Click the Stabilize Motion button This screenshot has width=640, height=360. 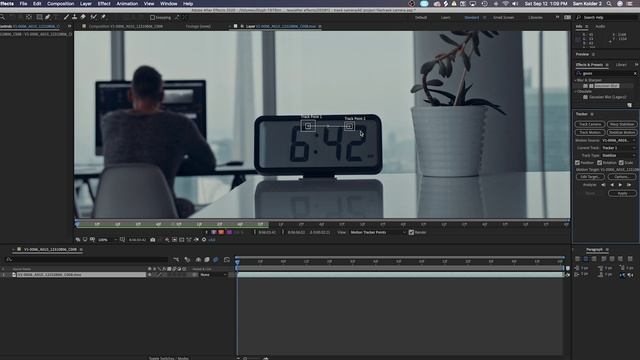[x=622, y=132]
